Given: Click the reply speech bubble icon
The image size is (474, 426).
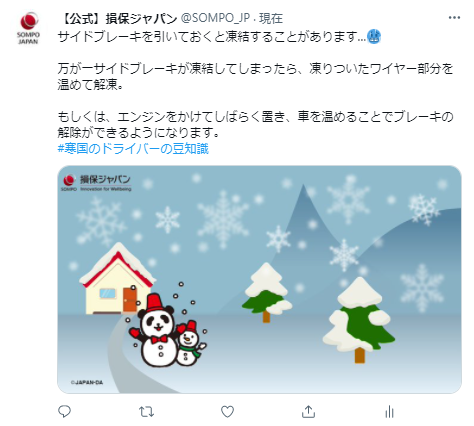Looking at the screenshot, I should (64, 412).
